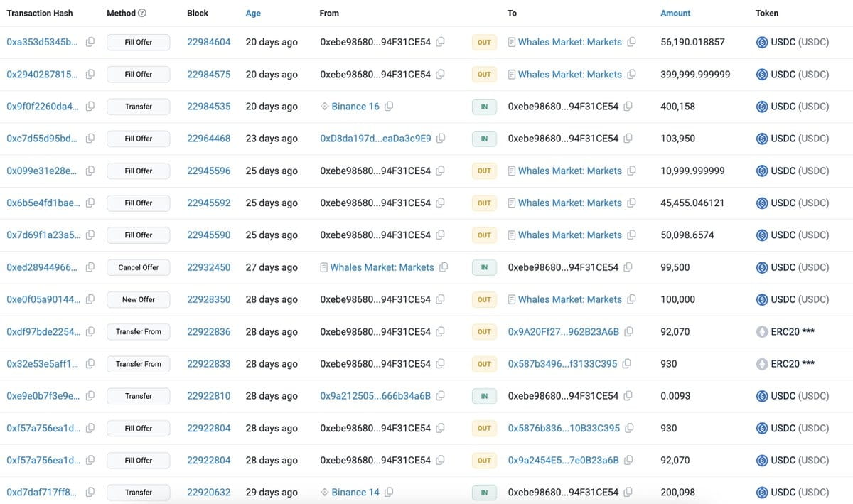Screen dimensions: 853x504
Task: Copy 0x9a212505...666b34a6B sender address
Action: (441, 396)
